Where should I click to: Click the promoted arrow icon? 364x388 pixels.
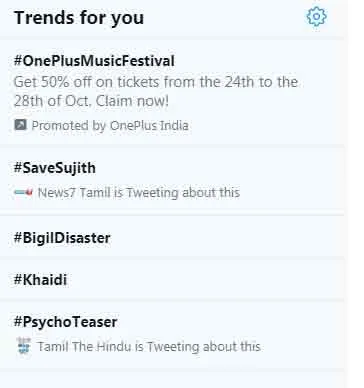click(x=20, y=125)
